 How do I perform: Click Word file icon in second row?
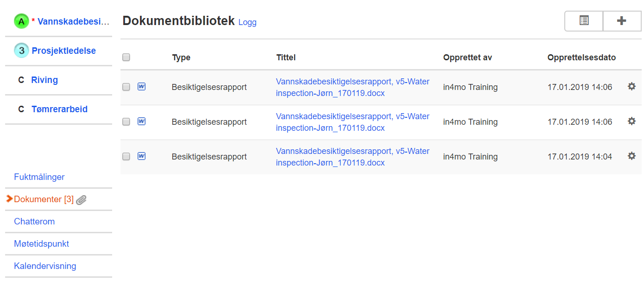pyautogui.click(x=142, y=121)
